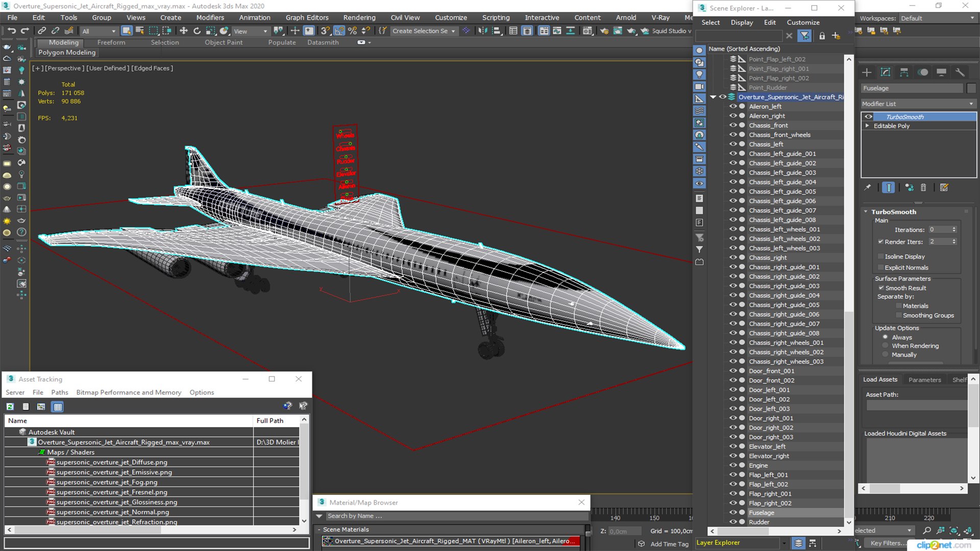Uncheck Smooth Result checkbox
The height and width of the screenshot is (551, 980).
click(x=881, y=288)
